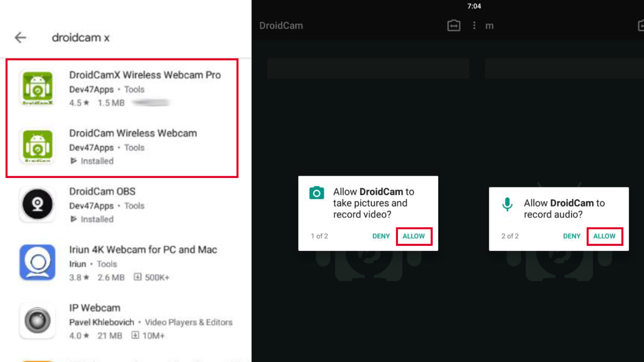644x362 pixels.
Task: Allow DroidCam to record audio
Action: 604,236
